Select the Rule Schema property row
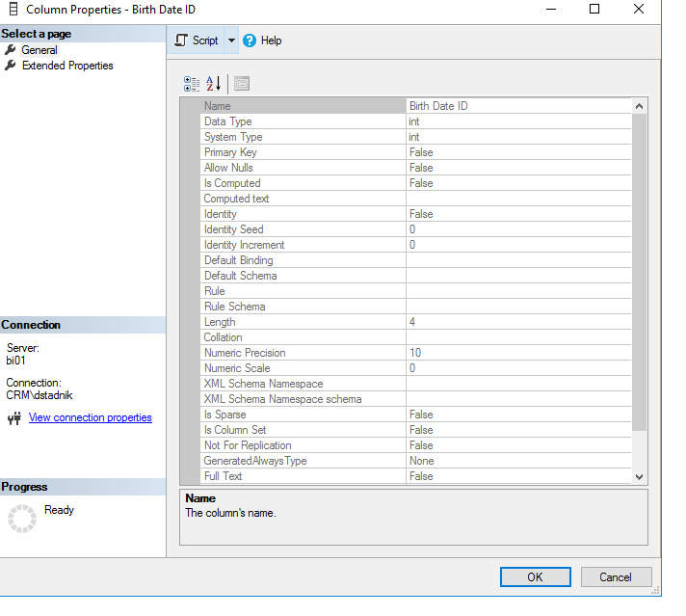The image size is (686, 616). (x=415, y=307)
